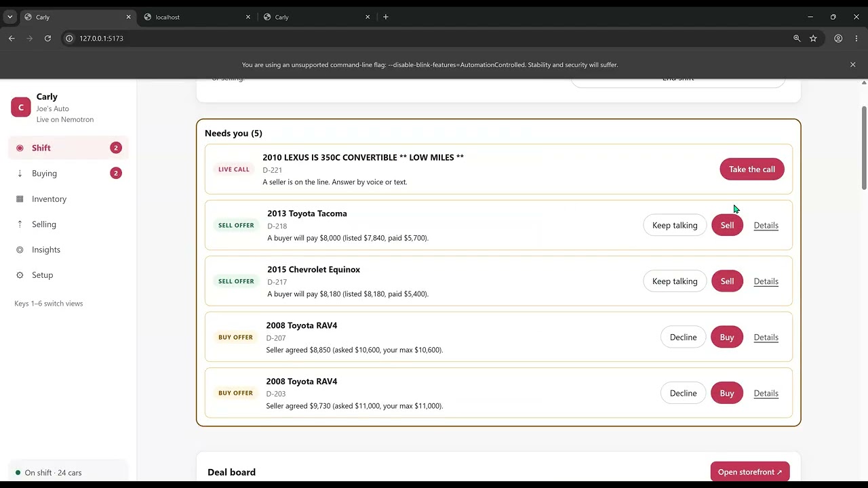Click the Insights target icon
Image resolution: width=868 pixels, height=488 pixels.
[x=20, y=249]
